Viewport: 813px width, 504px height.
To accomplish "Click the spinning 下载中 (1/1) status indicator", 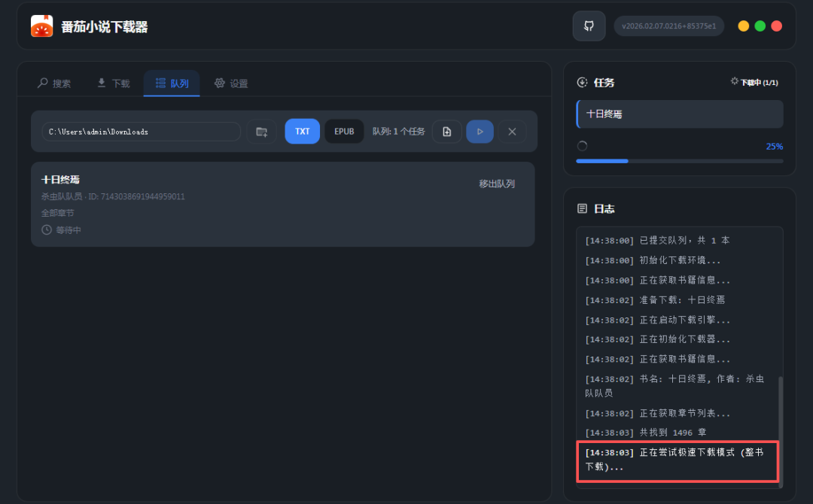I will pos(757,83).
